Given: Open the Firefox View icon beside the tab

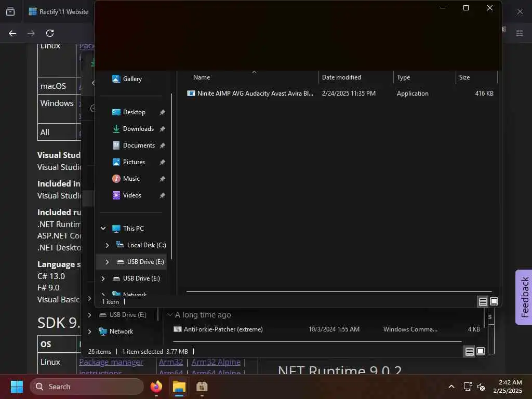Looking at the screenshot, I should click(x=10, y=11).
